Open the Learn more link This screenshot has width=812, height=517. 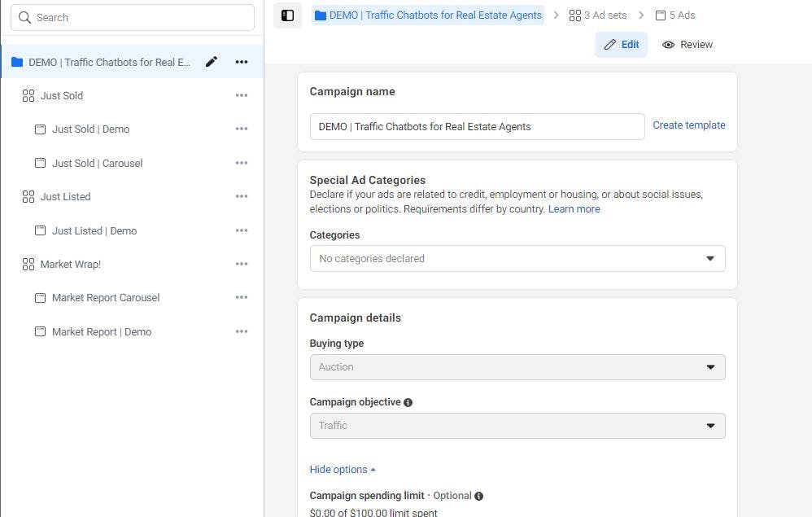click(574, 209)
